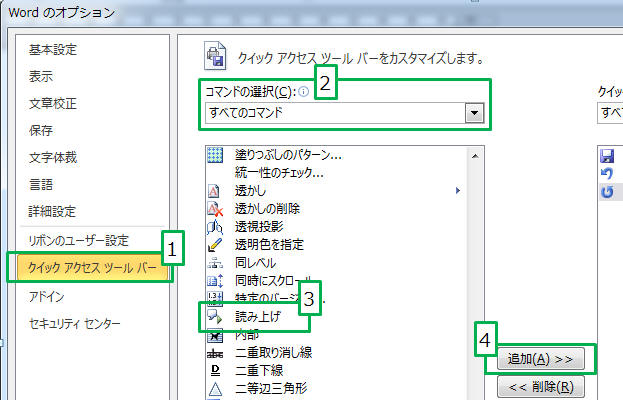Open the 基本設定 category
This screenshot has width=623, height=400.
52,50
